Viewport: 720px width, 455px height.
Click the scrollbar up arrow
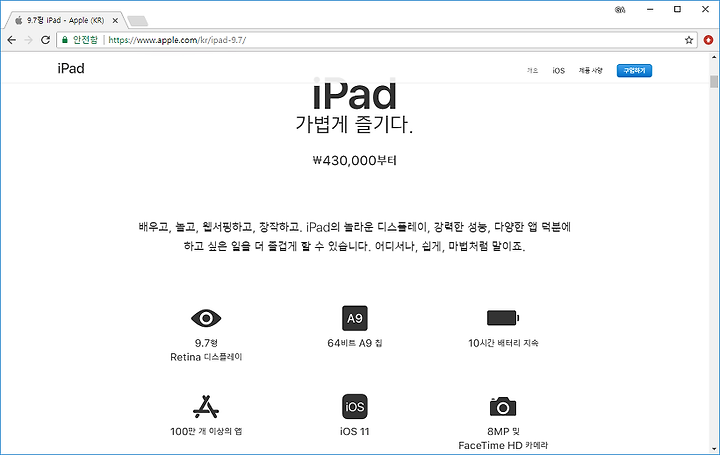(714, 57)
